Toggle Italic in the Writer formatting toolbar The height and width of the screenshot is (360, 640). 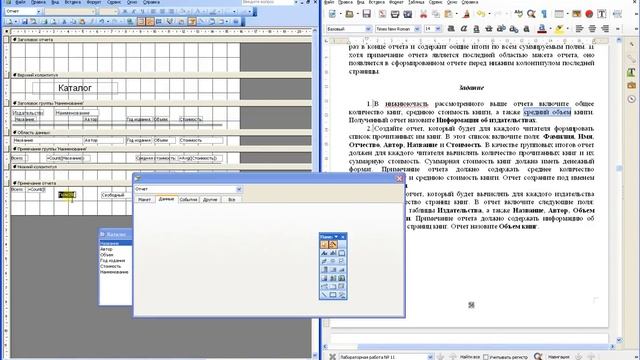click(x=464, y=29)
